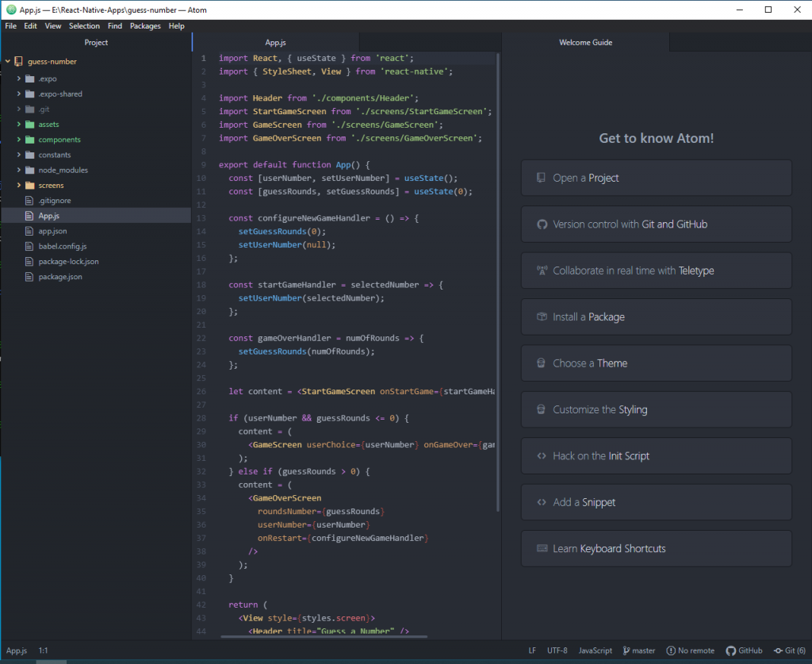Click the .expo folder icon
The height and width of the screenshot is (664, 812).
coord(30,79)
